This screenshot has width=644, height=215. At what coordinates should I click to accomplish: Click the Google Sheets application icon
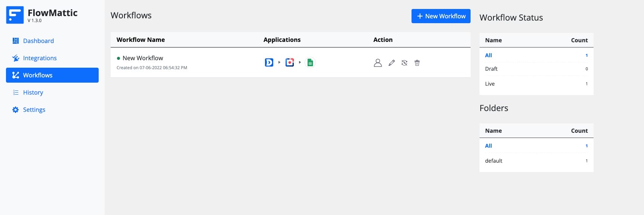(x=310, y=62)
